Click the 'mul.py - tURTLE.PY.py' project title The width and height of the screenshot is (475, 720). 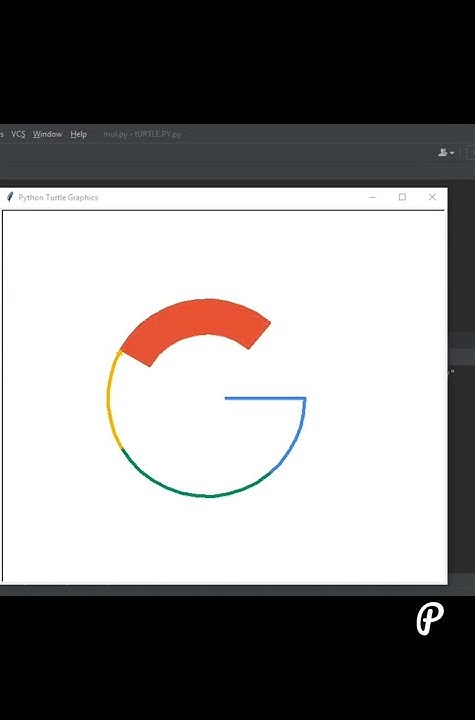pos(142,134)
